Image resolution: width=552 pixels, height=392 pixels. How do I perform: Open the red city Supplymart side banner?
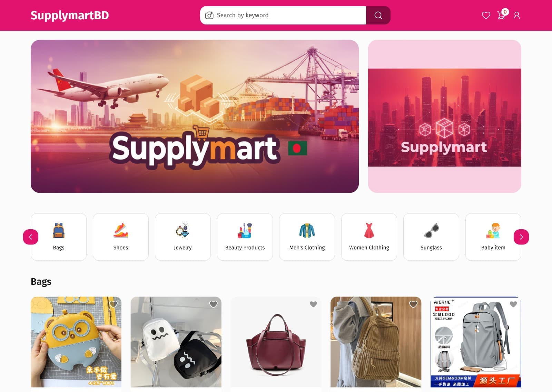pos(444,117)
